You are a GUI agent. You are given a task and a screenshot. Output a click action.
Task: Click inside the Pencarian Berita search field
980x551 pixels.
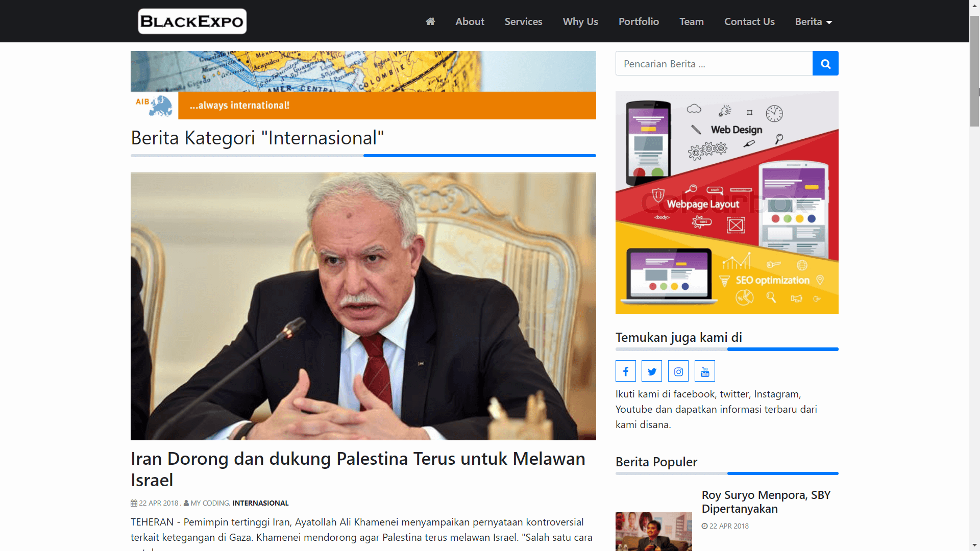pyautogui.click(x=714, y=63)
